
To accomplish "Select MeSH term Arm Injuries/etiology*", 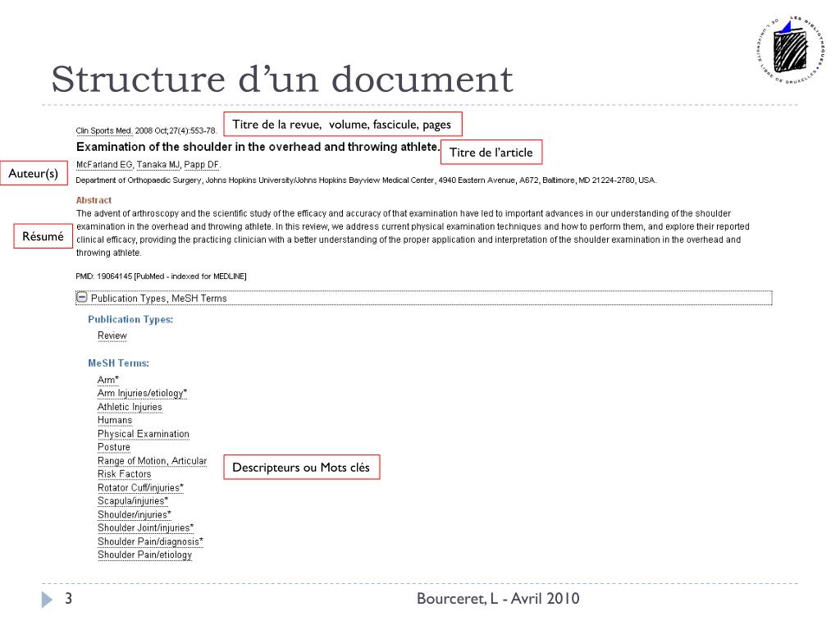I will pos(142,393).
